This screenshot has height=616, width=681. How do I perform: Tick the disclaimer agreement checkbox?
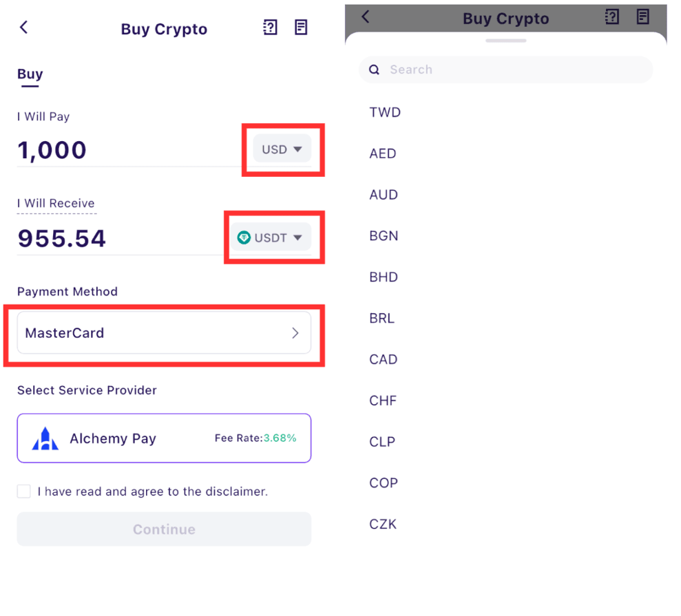pos(24,491)
